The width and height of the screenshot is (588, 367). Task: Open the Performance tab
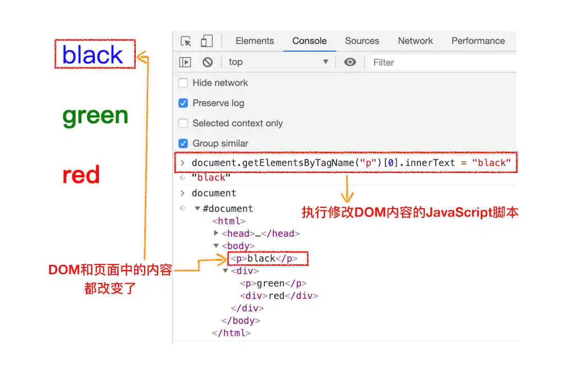pyautogui.click(x=478, y=41)
